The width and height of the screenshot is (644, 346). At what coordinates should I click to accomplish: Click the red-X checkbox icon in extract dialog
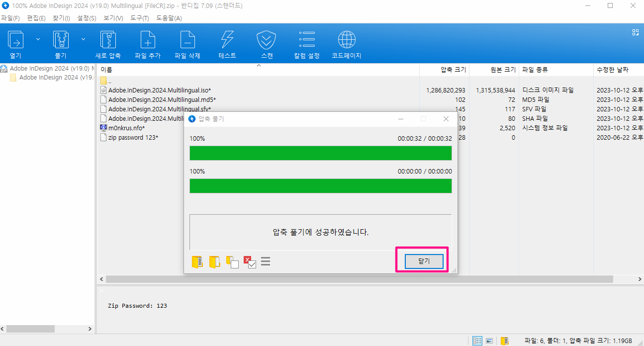pyautogui.click(x=250, y=262)
